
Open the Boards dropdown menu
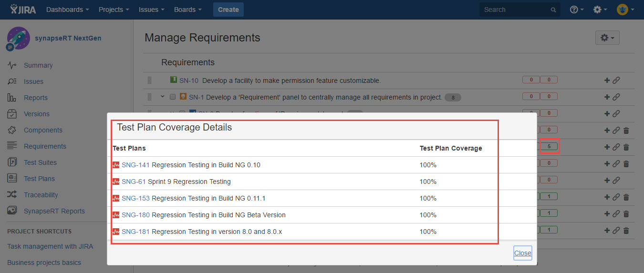187,10
